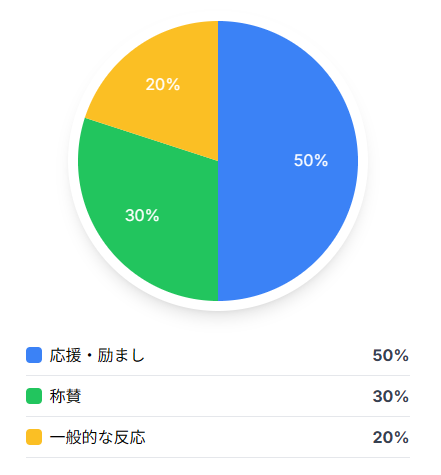Click the divider line below 称賛 row
This screenshot has height=475, width=441.
click(218, 416)
